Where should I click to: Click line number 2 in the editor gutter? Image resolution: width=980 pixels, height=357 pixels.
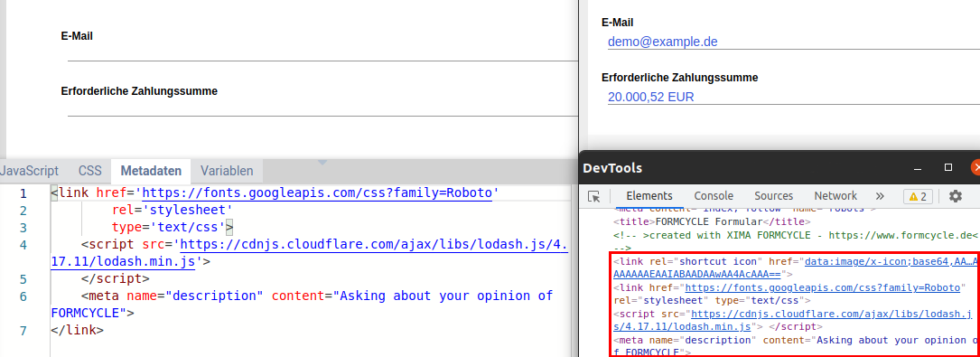tap(23, 211)
